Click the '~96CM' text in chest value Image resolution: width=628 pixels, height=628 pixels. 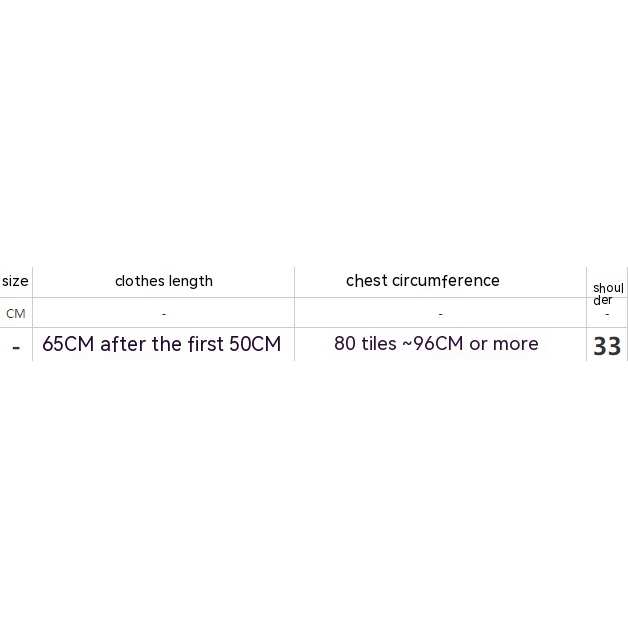[432, 344]
